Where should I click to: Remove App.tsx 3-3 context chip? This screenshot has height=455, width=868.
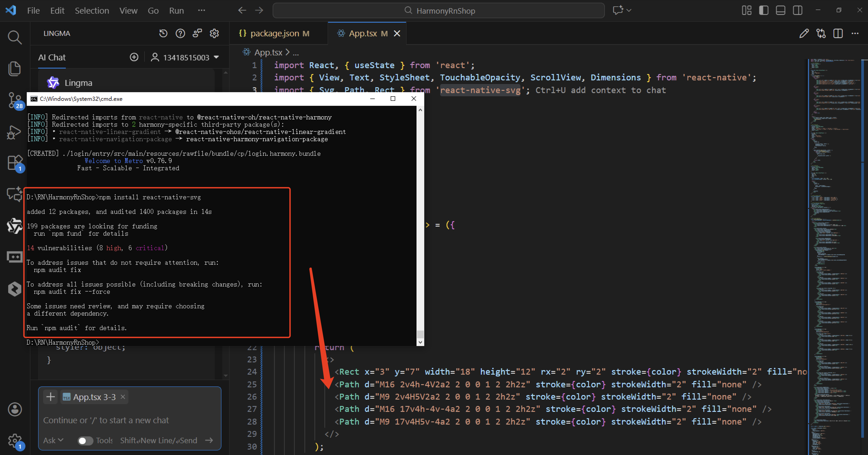coord(123,397)
